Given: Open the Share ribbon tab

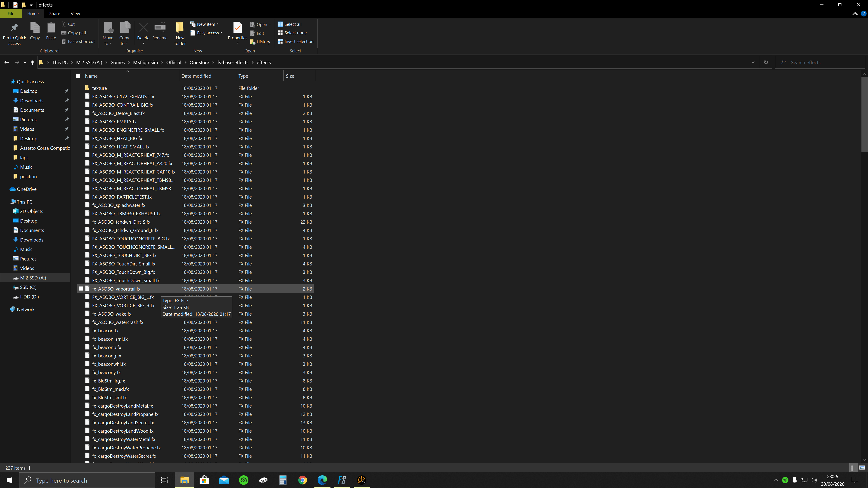Looking at the screenshot, I should [x=54, y=14].
